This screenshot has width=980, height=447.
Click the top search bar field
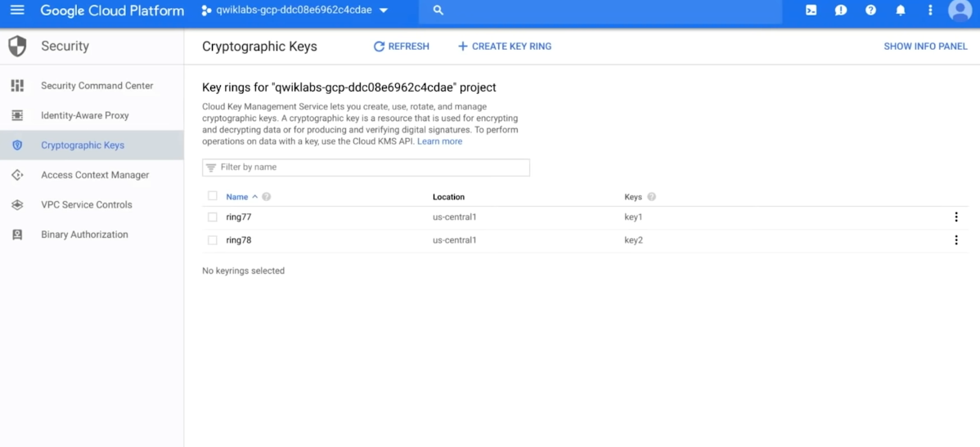click(600, 11)
